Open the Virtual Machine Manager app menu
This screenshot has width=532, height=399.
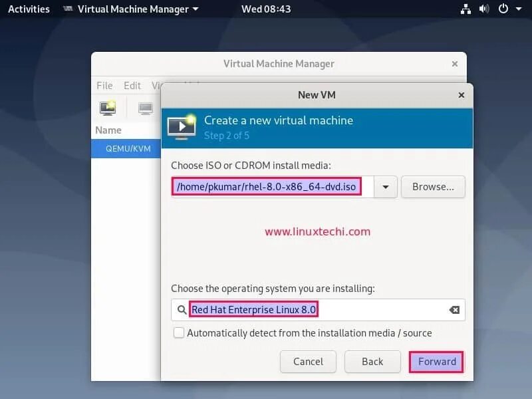pyautogui.click(x=131, y=9)
